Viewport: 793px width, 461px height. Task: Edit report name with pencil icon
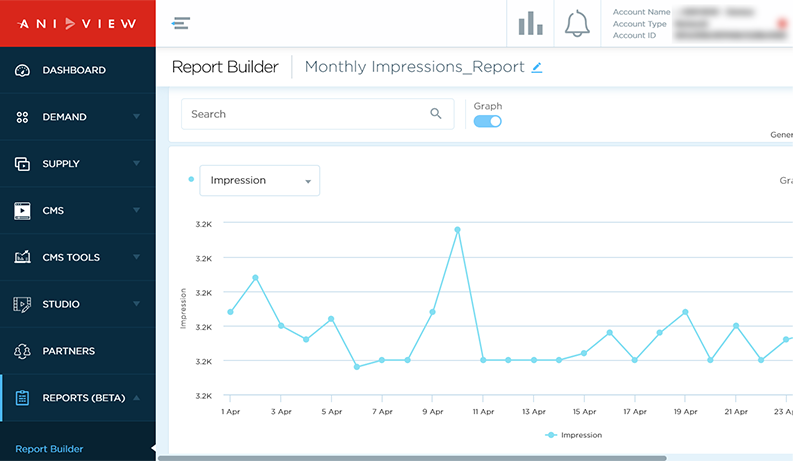537,68
